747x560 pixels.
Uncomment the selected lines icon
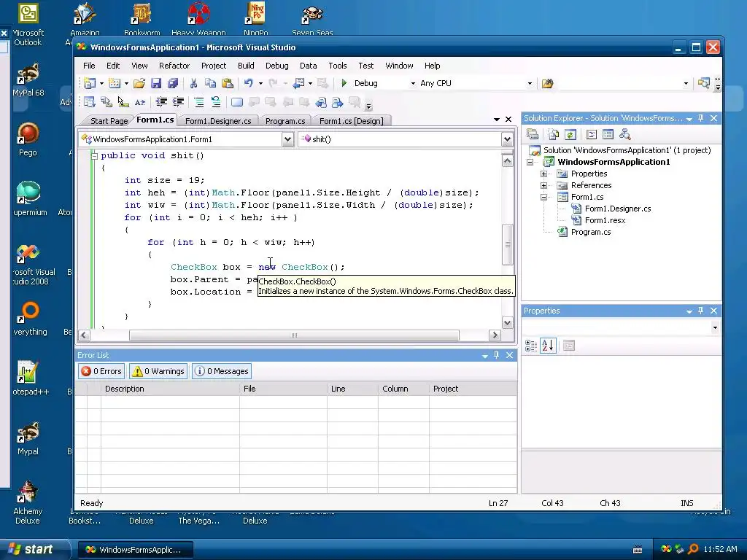pos(216,102)
